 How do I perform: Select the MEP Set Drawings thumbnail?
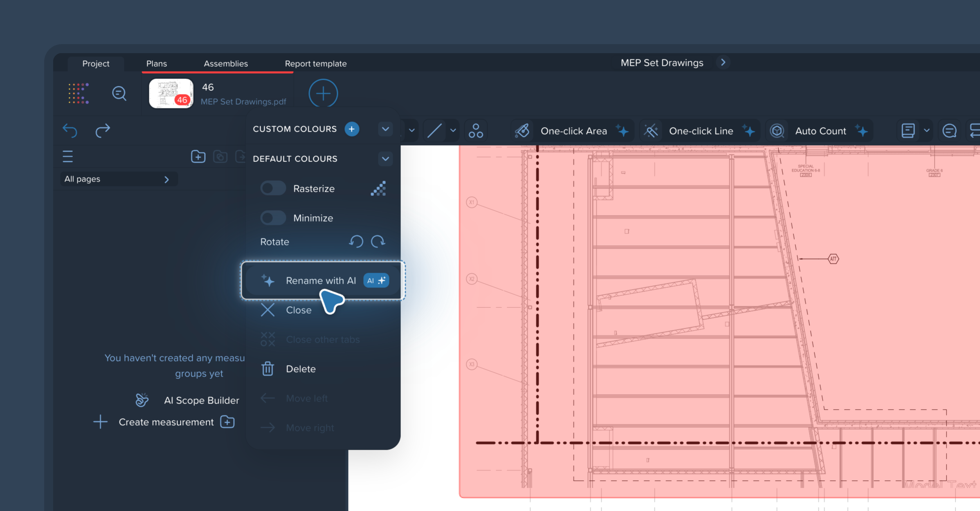coord(171,94)
